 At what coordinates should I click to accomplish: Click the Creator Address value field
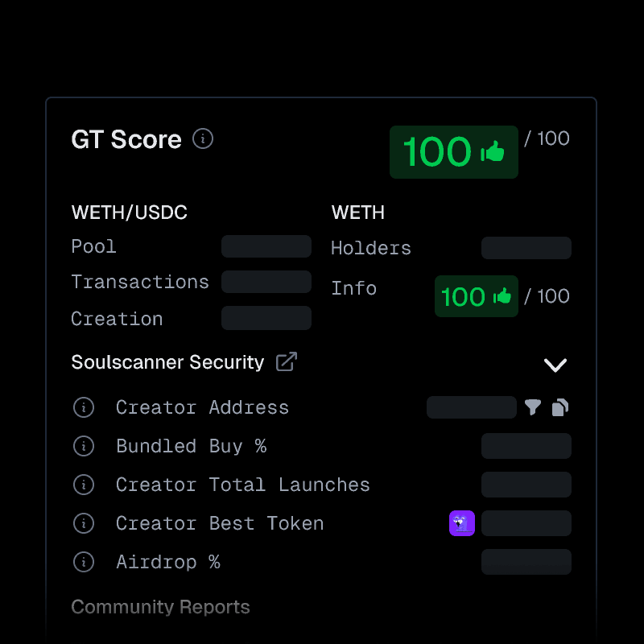click(x=472, y=407)
